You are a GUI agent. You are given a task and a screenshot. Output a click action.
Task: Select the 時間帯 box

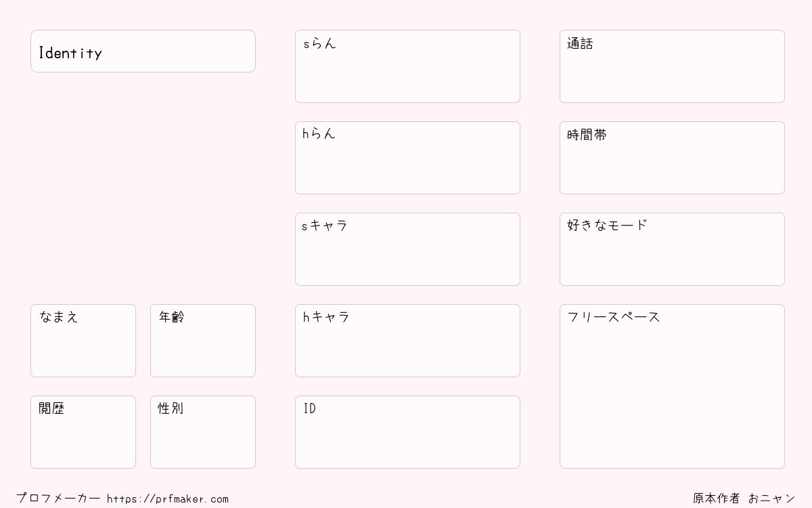672,158
